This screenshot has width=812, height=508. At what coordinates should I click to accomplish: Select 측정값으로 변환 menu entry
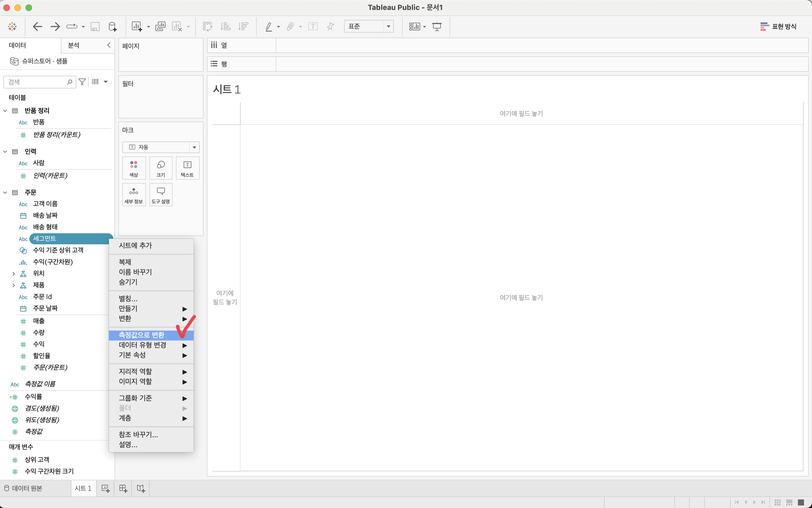tap(142, 335)
